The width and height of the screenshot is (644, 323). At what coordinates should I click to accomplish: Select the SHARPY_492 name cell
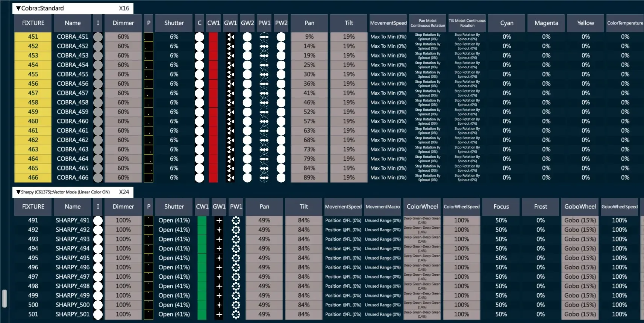pyautogui.click(x=73, y=230)
